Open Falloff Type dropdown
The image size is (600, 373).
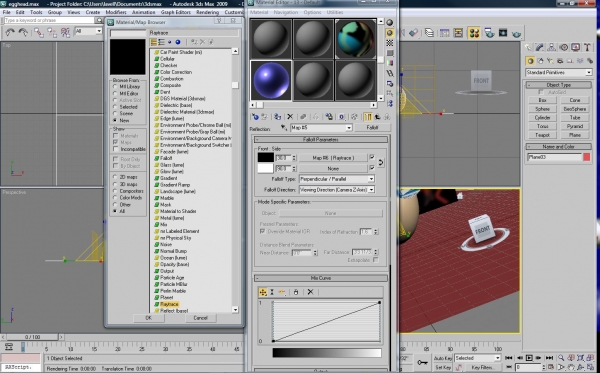[x=337, y=179]
